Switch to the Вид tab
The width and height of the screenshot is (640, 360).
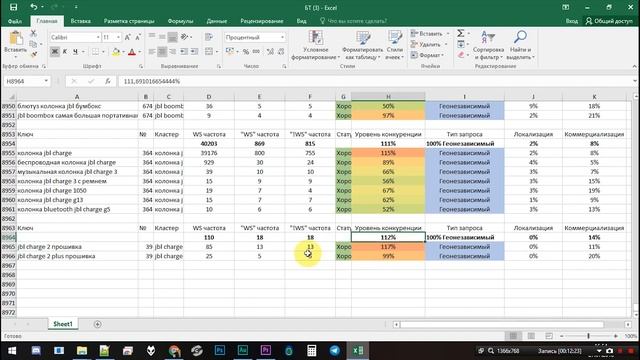pyautogui.click(x=301, y=21)
